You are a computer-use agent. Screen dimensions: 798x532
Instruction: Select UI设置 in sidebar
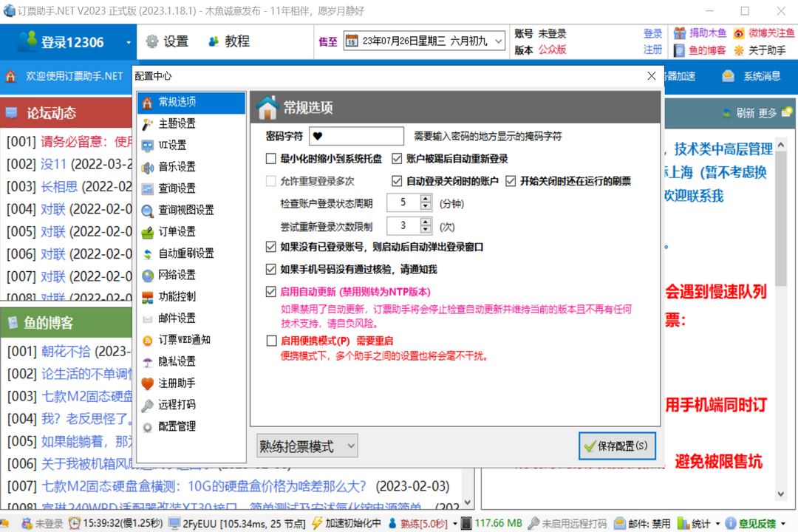(x=172, y=145)
